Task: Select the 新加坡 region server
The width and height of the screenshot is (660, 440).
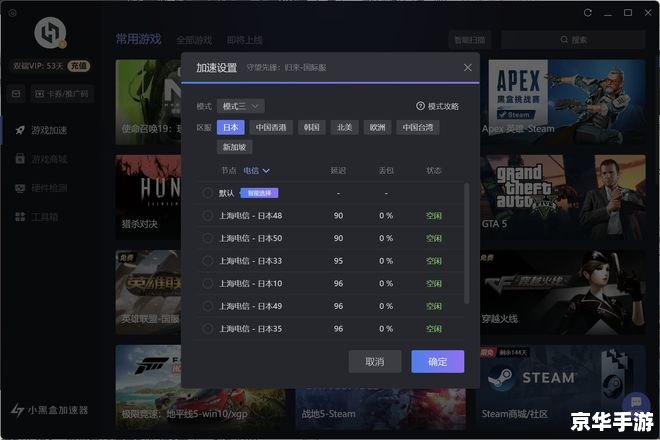Action: click(x=234, y=147)
